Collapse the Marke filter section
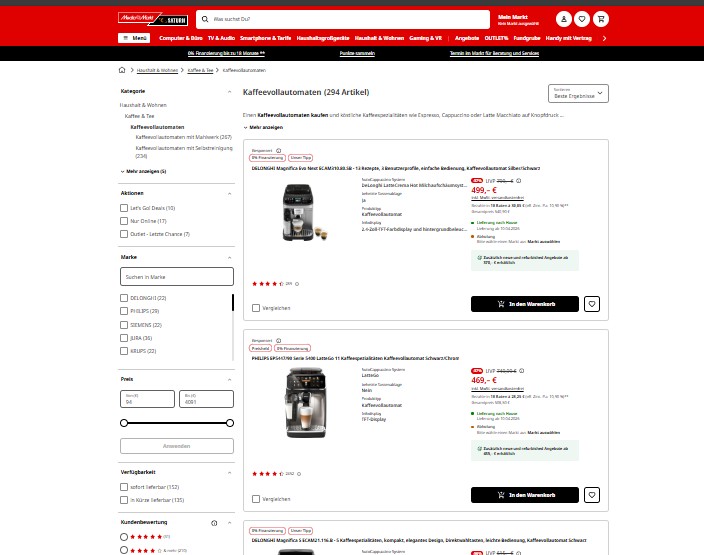This screenshot has height=555, width=704. 229,258
